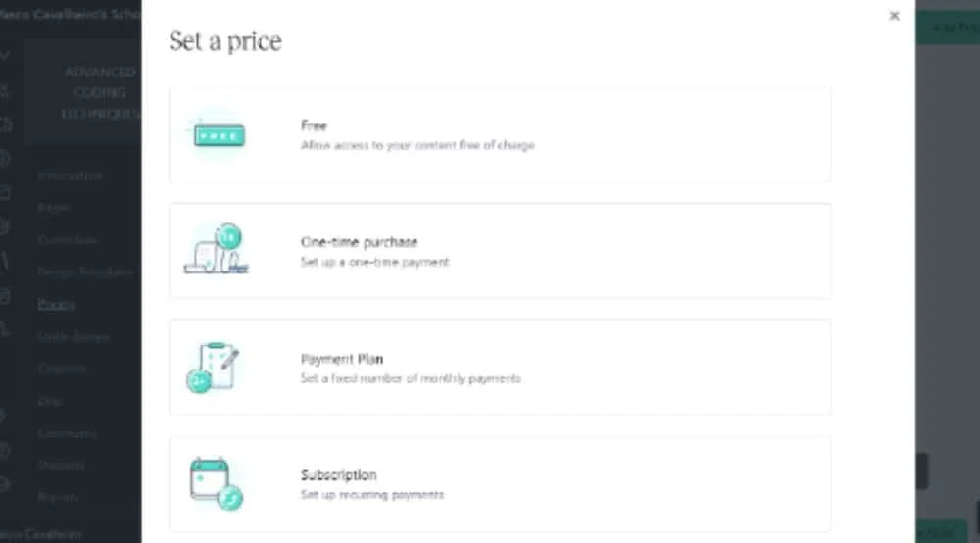The height and width of the screenshot is (543, 980).
Task: Open Reports in the course sidebar
Action: pos(58,497)
